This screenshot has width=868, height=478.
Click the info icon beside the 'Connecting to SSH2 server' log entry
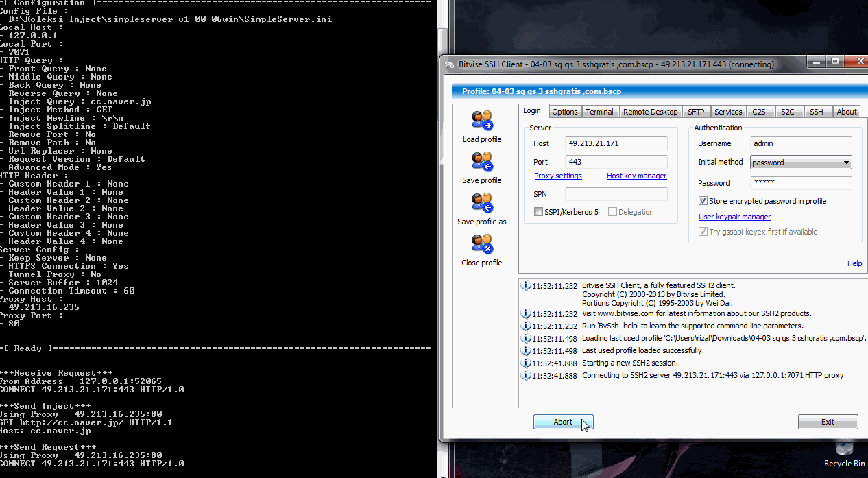[x=526, y=376]
